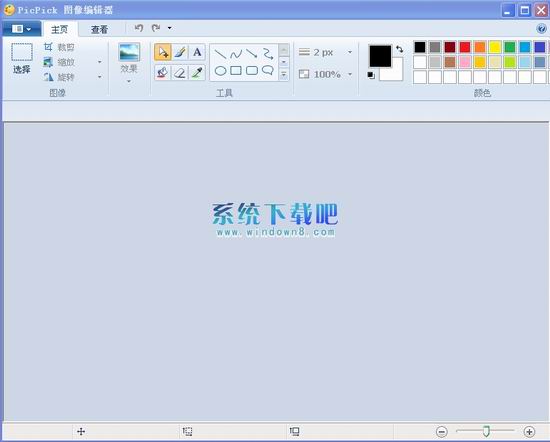
Task: Select the text A tool
Action: pyautogui.click(x=197, y=53)
